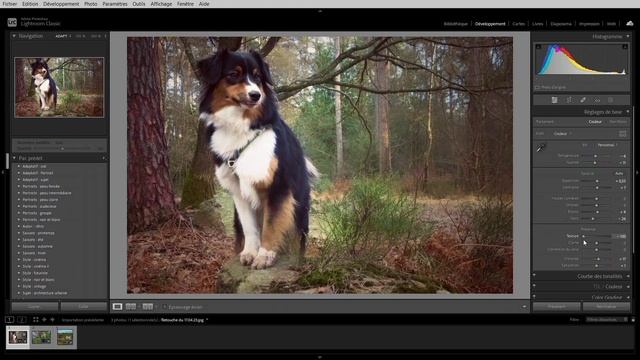The height and width of the screenshot is (360, 640).
Task: Open the Affichage menu
Action: click(161, 4)
